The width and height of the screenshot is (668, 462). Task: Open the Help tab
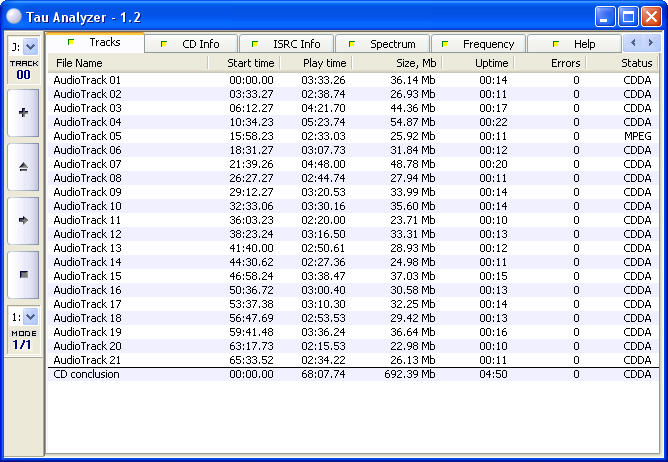(x=574, y=44)
